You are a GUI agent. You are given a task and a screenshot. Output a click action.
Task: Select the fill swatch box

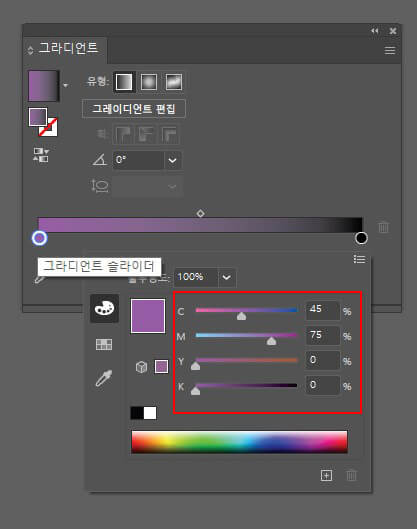click(38, 117)
